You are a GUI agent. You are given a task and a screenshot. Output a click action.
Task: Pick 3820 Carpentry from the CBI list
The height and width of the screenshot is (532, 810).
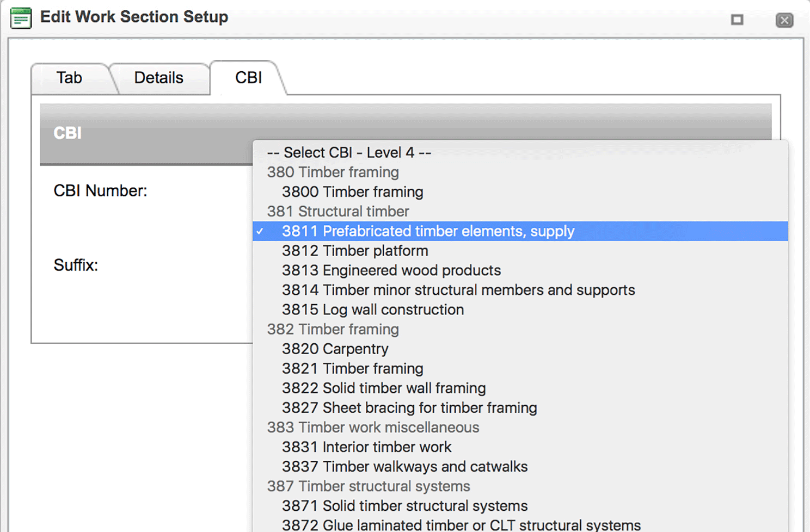coord(335,349)
